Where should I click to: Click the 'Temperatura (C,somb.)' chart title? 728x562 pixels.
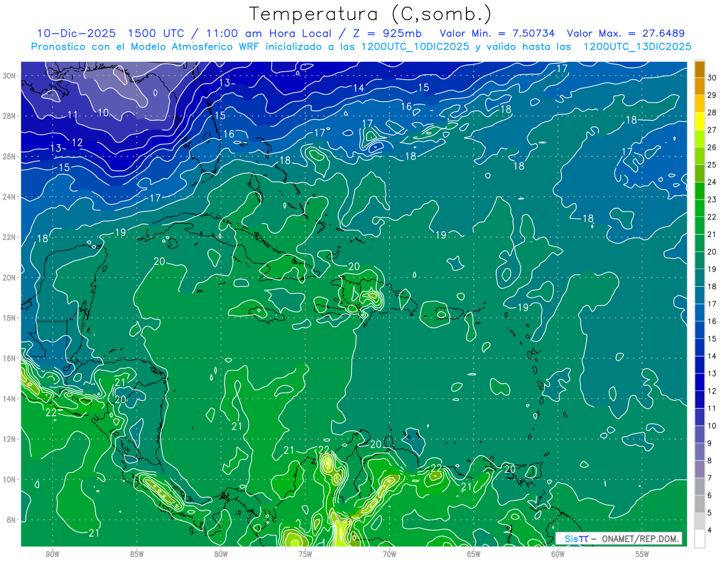pos(371,14)
